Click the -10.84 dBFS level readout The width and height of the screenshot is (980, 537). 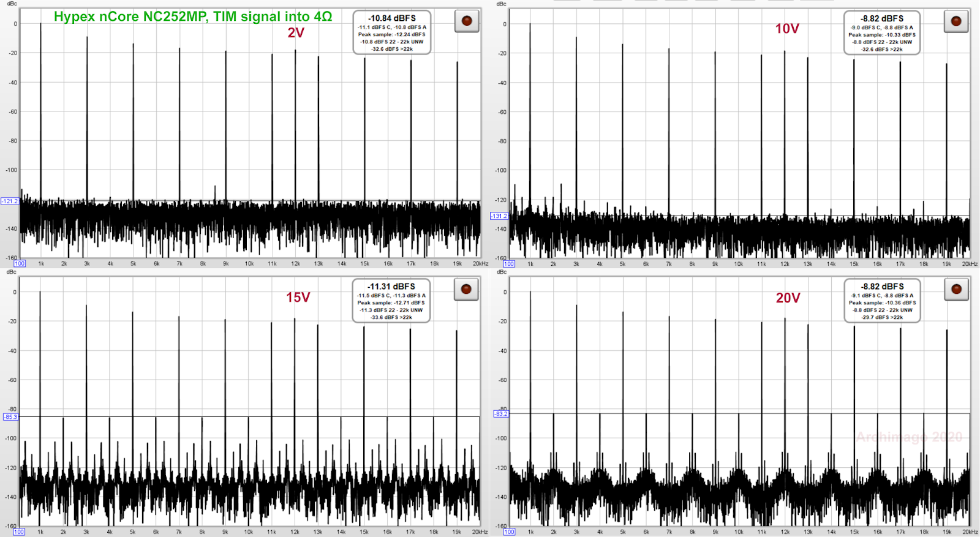[392, 18]
